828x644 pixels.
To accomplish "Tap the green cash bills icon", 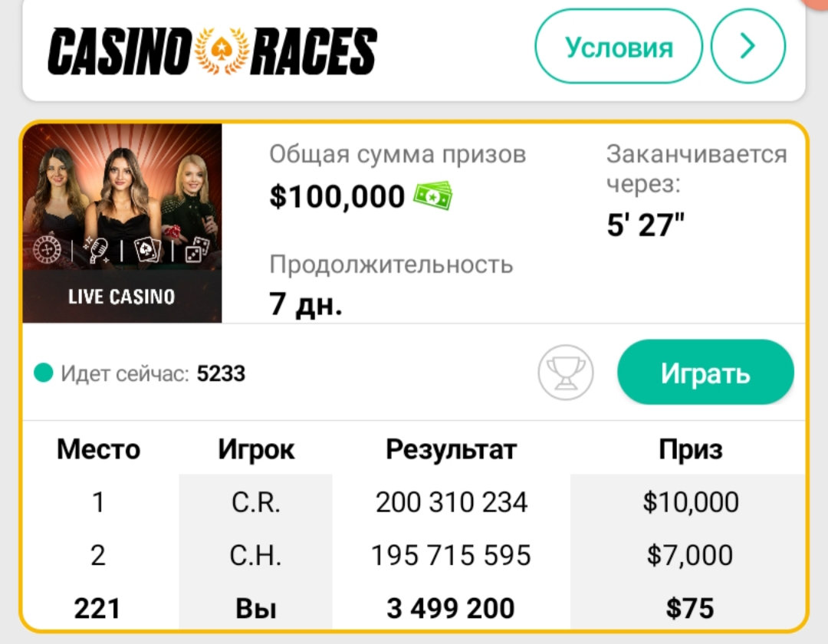I will pos(433,195).
